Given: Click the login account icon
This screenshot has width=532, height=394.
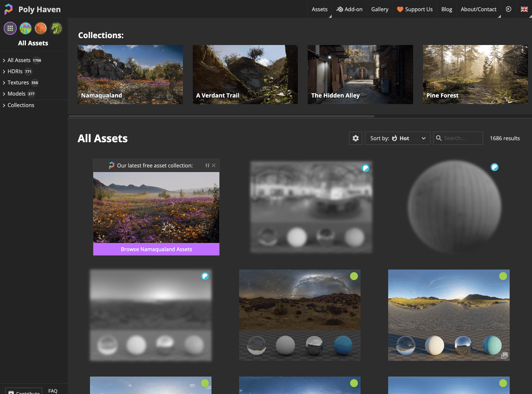Looking at the screenshot, I should click(508, 9).
